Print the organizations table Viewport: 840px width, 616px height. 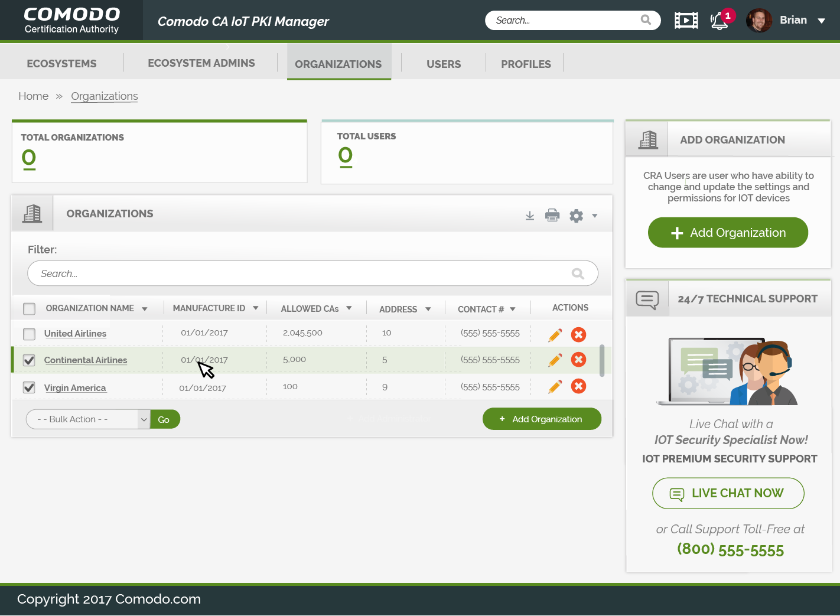552,216
